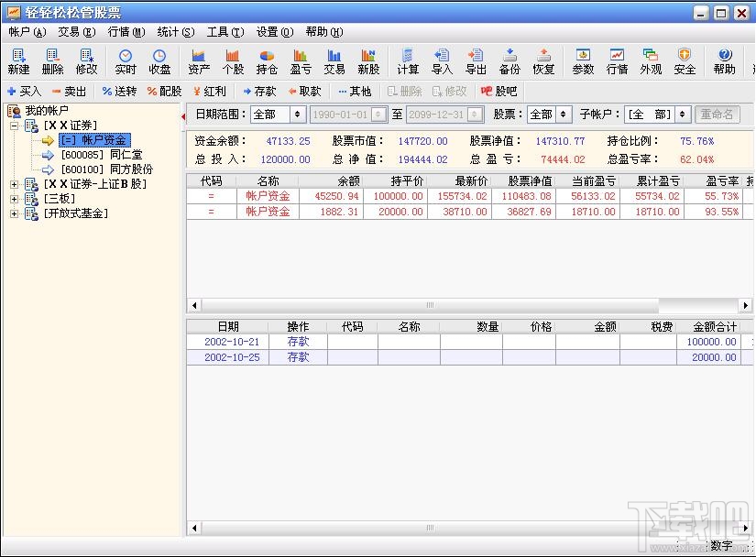Viewport: 756px width, 557px height.
Task: Click the 帮助 help toolbar icon
Action: (724, 61)
